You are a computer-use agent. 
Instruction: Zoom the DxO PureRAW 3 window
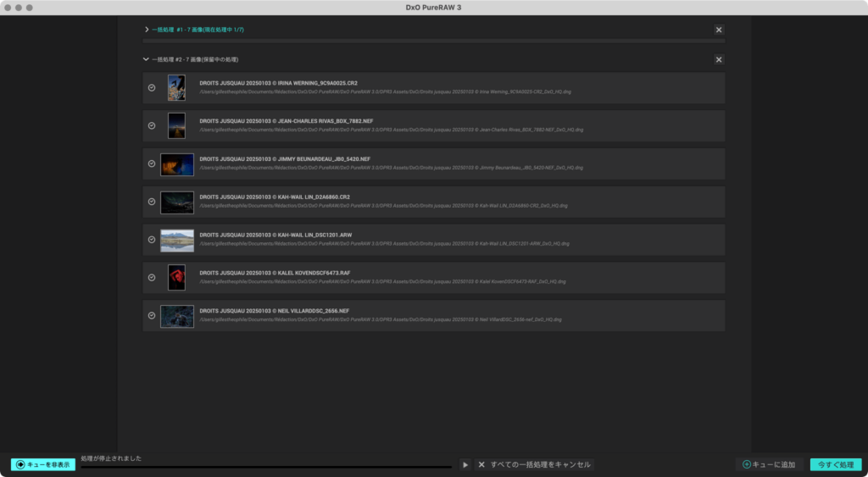point(30,8)
